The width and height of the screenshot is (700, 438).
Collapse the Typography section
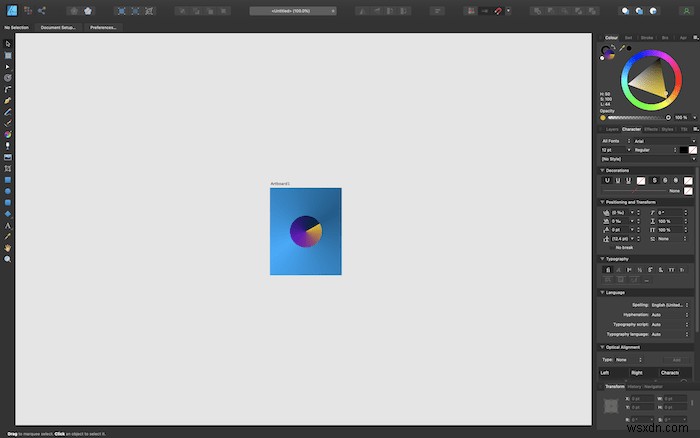pyautogui.click(x=602, y=259)
